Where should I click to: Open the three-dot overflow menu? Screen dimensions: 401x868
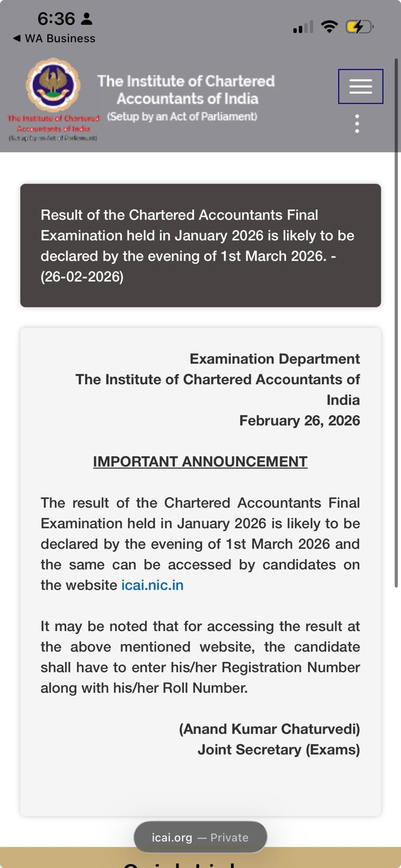point(357,123)
